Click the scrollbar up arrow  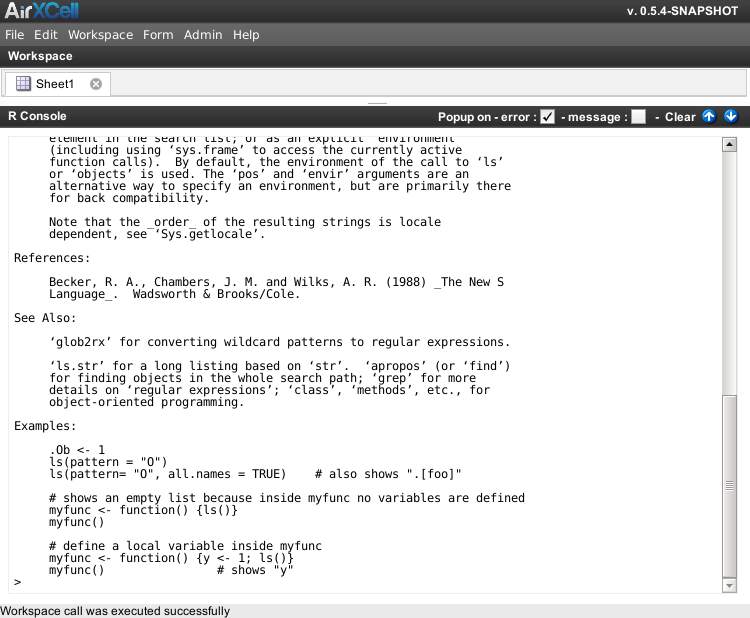[x=729, y=144]
